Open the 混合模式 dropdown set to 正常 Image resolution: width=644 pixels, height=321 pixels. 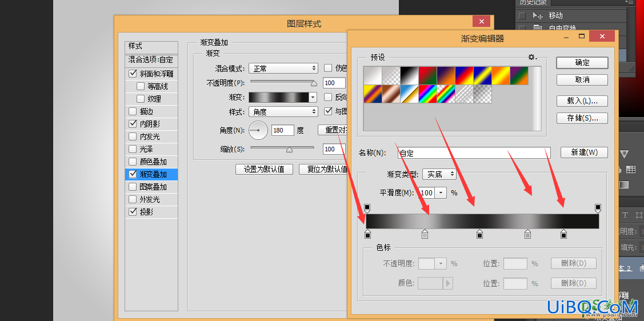point(283,68)
